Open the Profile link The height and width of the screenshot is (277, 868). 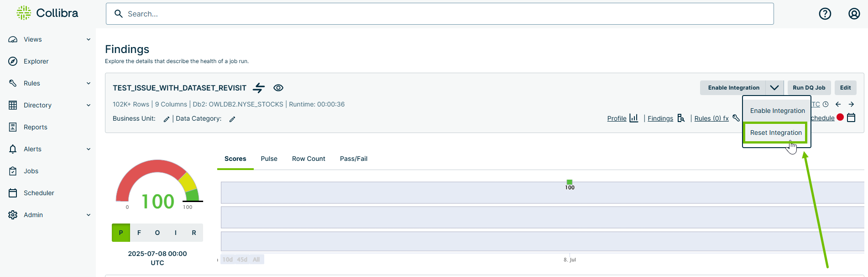(x=617, y=118)
